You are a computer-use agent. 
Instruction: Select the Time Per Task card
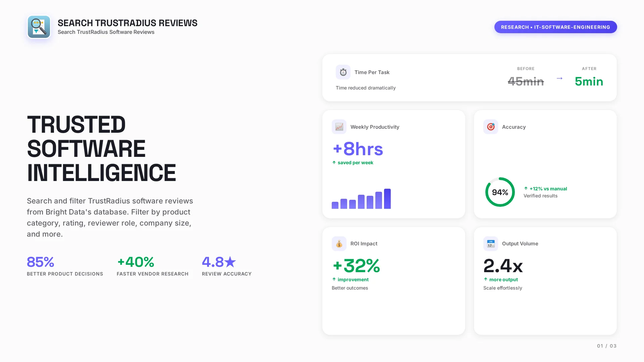point(470,77)
